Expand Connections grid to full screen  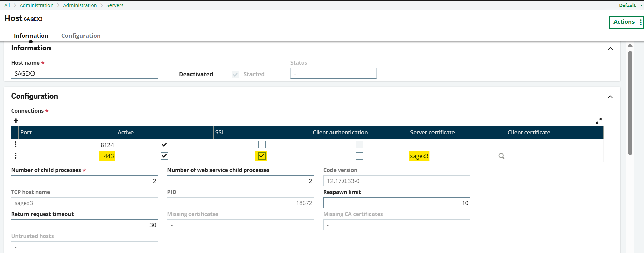pos(599,121)
